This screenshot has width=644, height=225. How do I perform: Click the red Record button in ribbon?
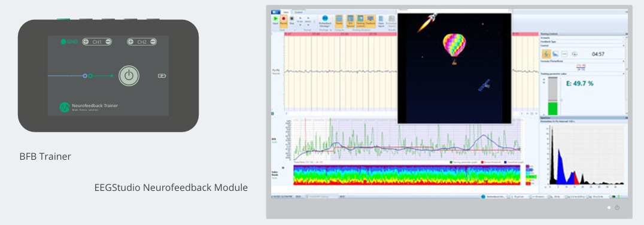[283, 22]
